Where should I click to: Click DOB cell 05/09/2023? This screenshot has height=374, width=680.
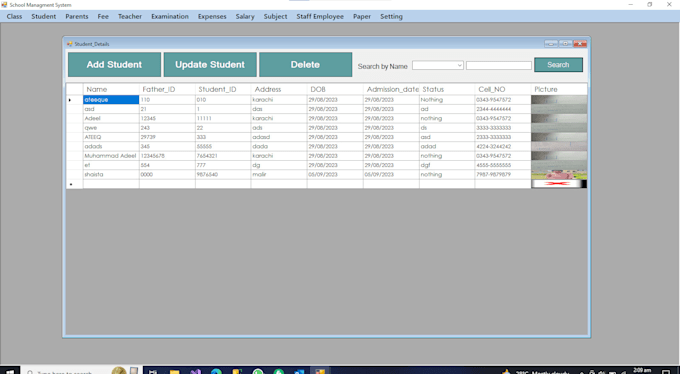(335, 174)
